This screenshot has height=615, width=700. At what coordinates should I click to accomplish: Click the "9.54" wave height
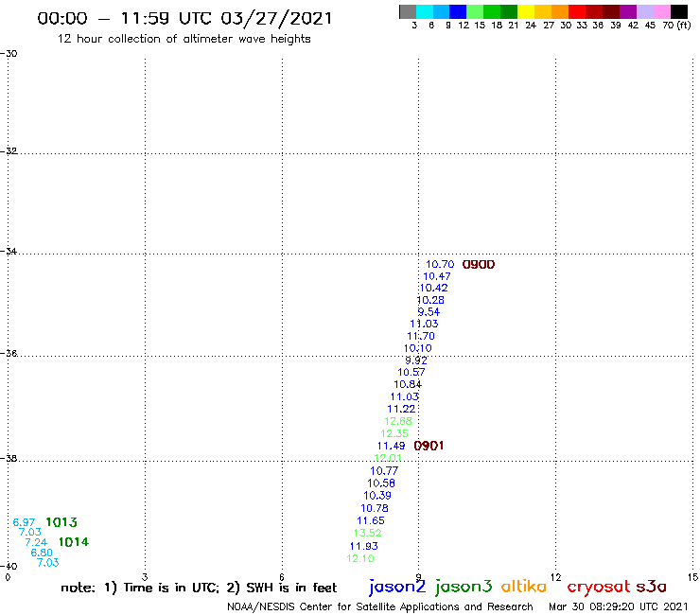coord(429,311)
